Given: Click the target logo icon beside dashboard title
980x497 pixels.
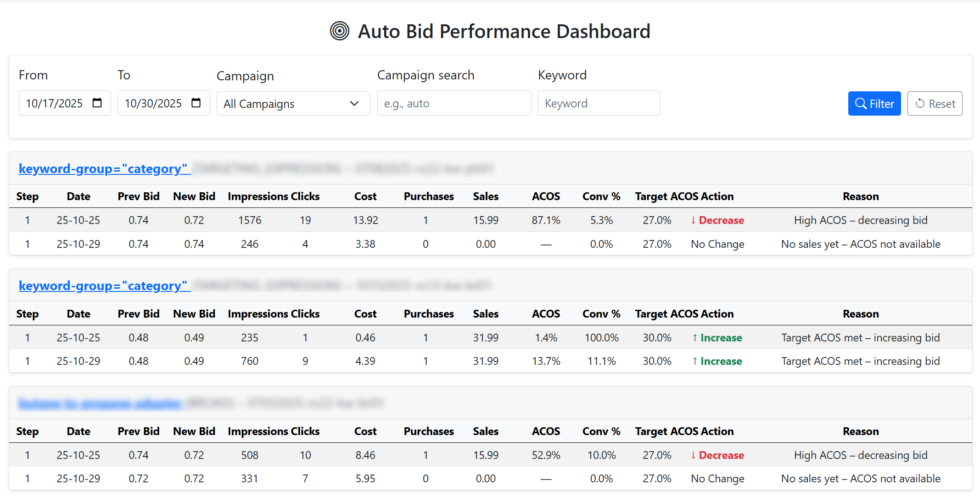Looking at the screenshot, I should tap(339, 31).
